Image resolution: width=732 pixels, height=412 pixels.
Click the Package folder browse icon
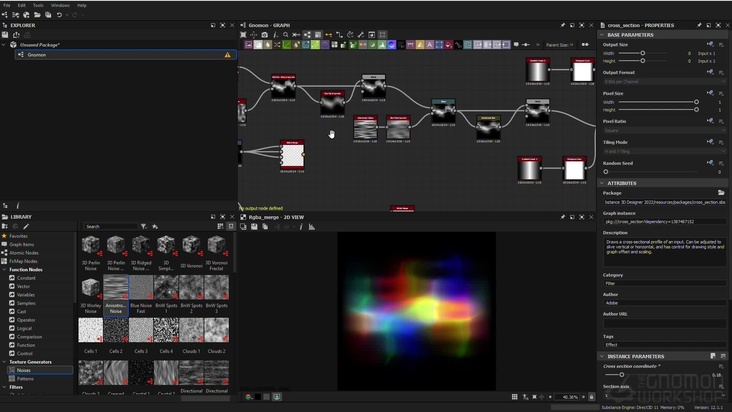(x=721, y=193)
